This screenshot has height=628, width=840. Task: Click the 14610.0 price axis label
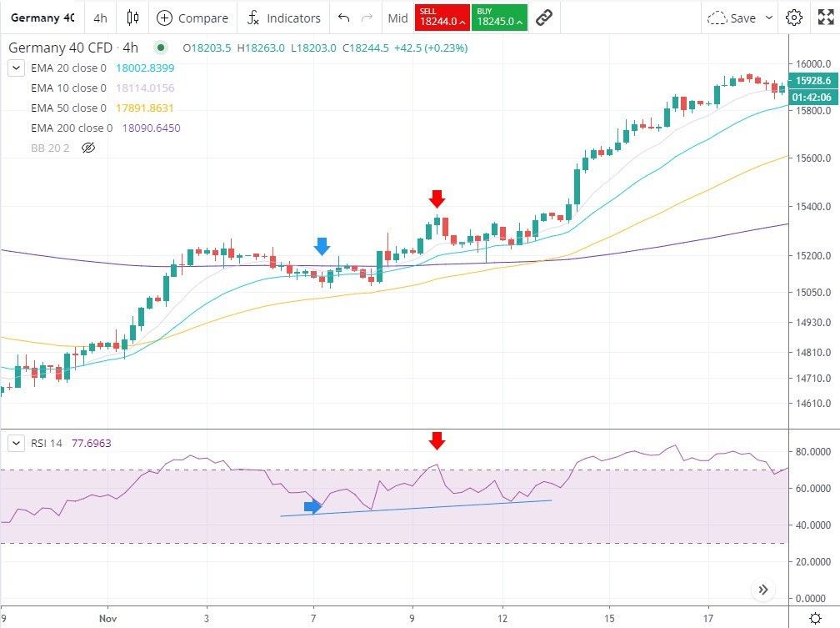click(813, 404)
